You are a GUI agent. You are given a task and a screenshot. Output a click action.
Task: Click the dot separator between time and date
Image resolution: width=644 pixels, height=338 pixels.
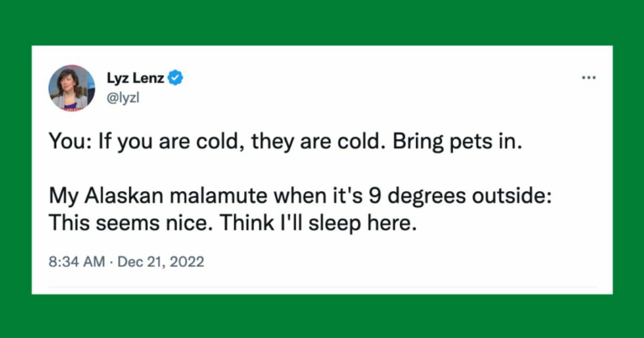[x=114, y=262]
